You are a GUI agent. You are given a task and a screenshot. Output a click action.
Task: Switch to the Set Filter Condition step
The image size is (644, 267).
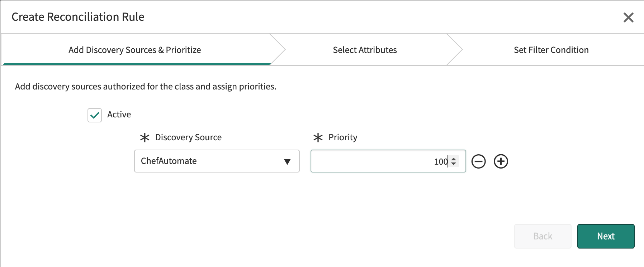[551, 50]
